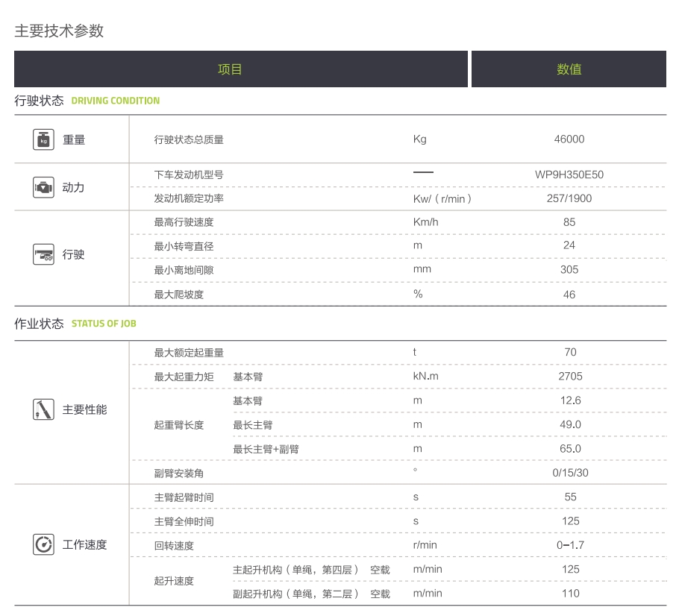679x616 pixels.
Task: Click the value 110
Action: 570,593
